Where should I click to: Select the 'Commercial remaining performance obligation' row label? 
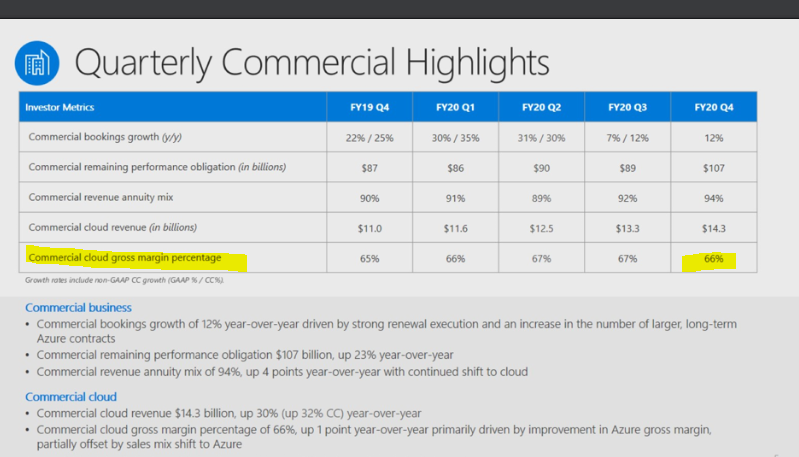[x=157, y=167]
